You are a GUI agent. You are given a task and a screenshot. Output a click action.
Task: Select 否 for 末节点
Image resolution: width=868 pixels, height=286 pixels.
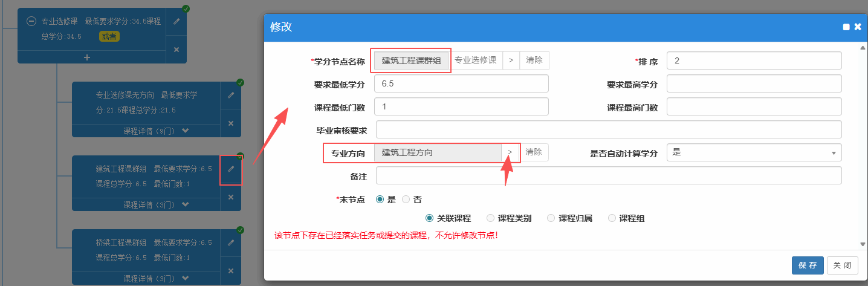click(x=406, y=199)
